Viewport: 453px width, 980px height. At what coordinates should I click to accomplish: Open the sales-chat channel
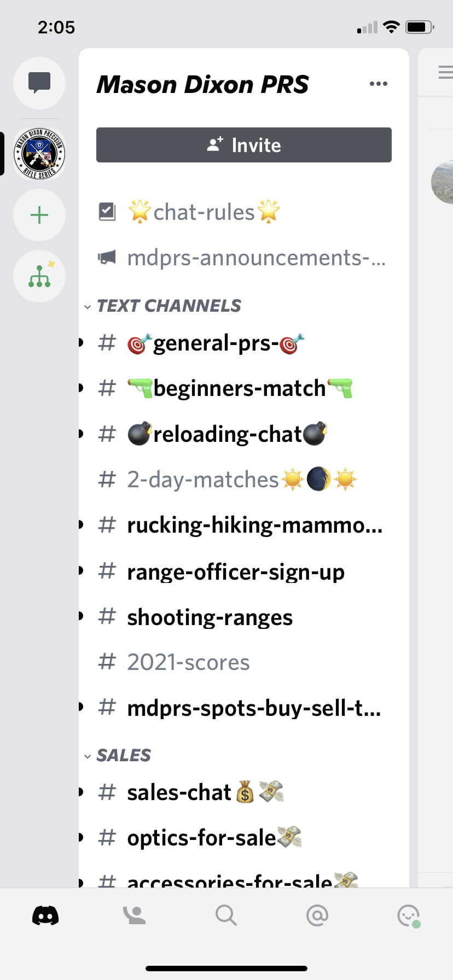(x=244, y=792)
